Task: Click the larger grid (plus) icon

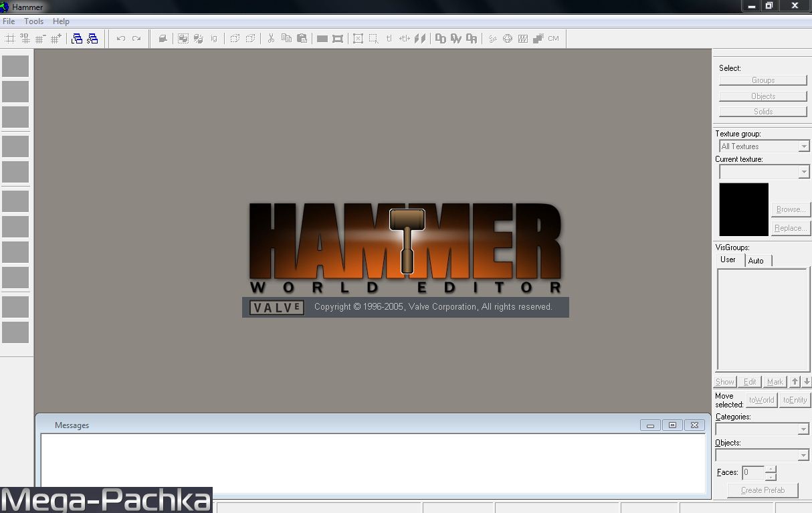Action: [x=56, y=39]
